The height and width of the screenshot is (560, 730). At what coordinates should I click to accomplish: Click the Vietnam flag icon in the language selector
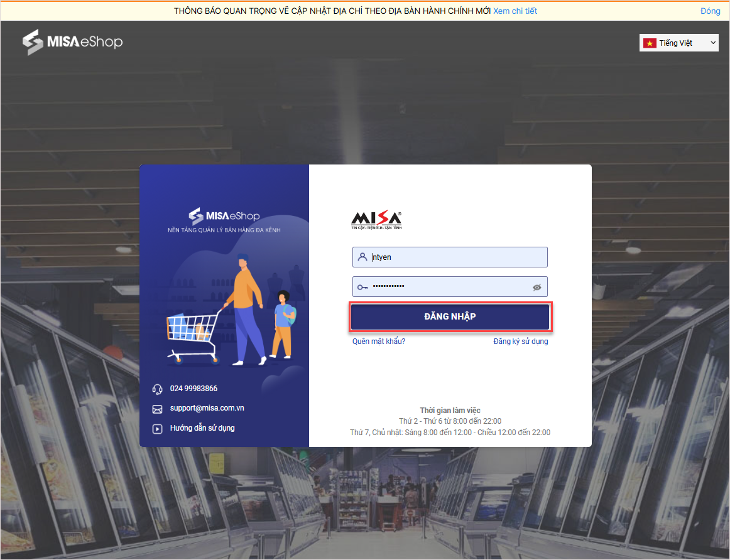[x=650, y=43]
